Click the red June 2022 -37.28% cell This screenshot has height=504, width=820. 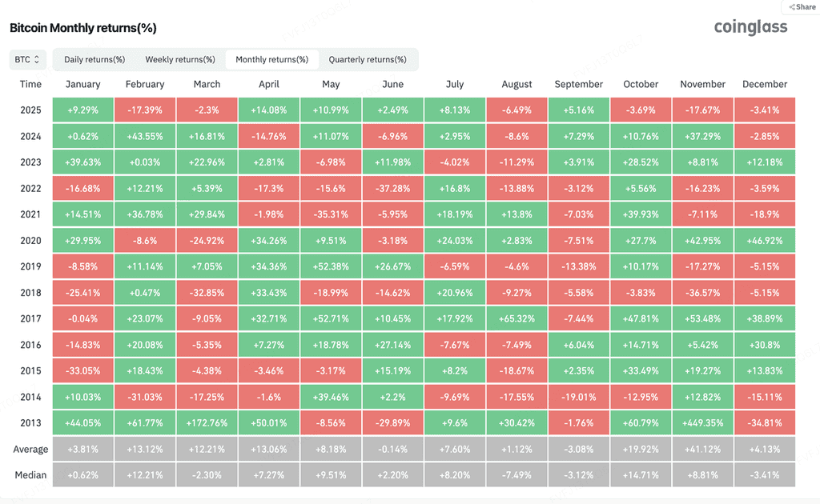point(392,189)
